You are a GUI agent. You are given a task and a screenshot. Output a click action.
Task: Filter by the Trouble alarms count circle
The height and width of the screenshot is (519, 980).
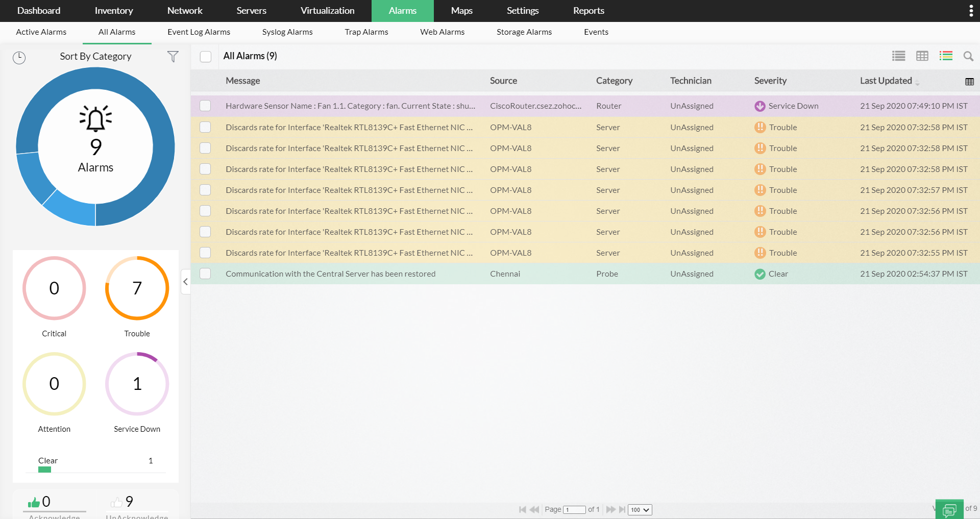tap(137, 288)
